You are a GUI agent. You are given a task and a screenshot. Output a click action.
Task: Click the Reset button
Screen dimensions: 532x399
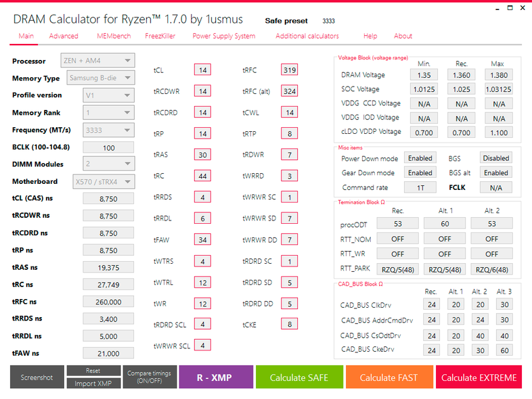pos(93,370)
